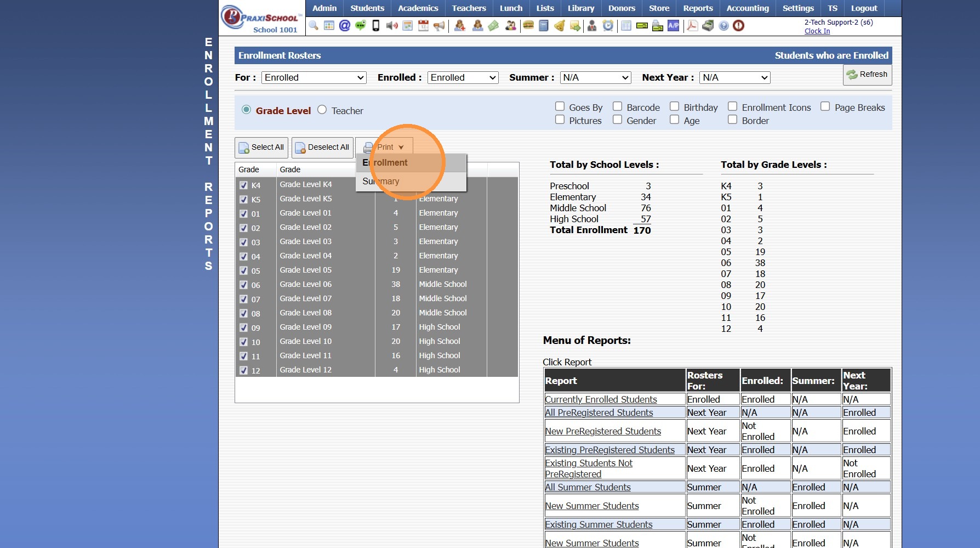
Task: Open the A/P accounts payable icon
Action: (x=673, y=26)
